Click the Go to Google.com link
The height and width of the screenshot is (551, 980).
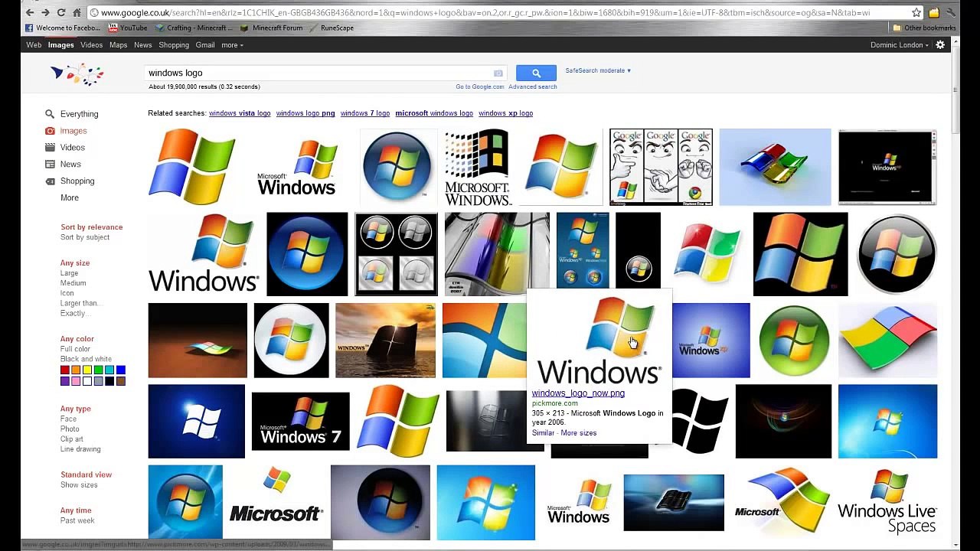480,87
